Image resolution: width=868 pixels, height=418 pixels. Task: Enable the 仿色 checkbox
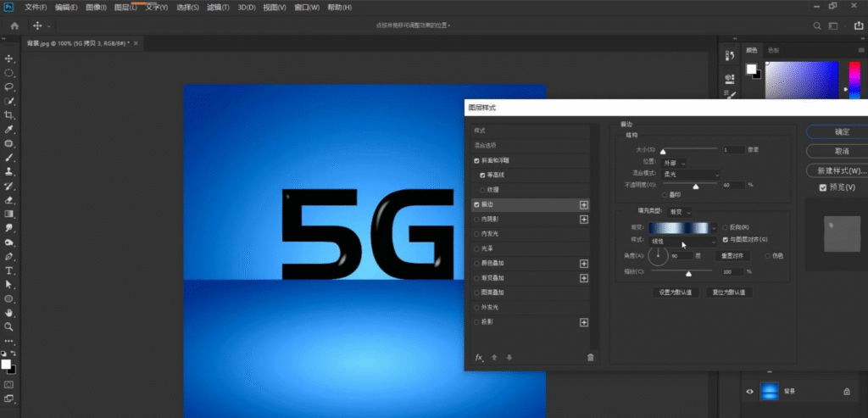(x=767, y=256)
